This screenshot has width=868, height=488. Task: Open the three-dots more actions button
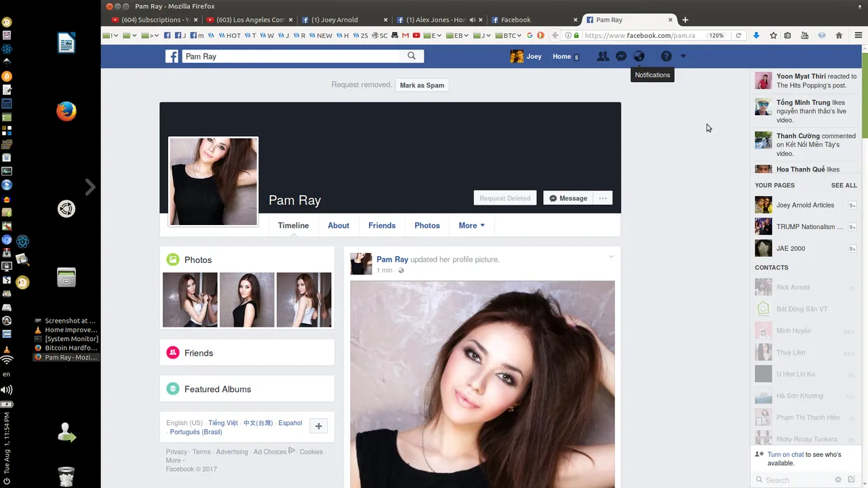[602, 198]
